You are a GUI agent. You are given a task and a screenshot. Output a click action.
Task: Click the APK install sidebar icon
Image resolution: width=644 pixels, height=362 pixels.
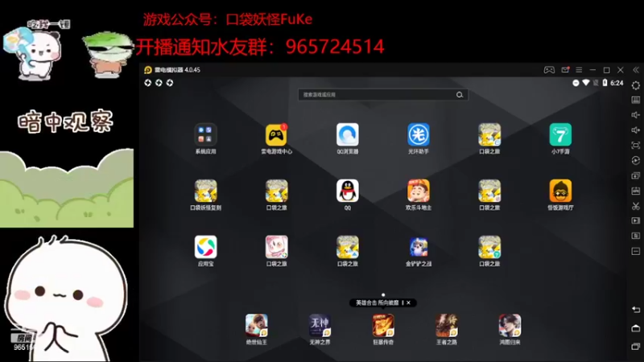(636, 191)
